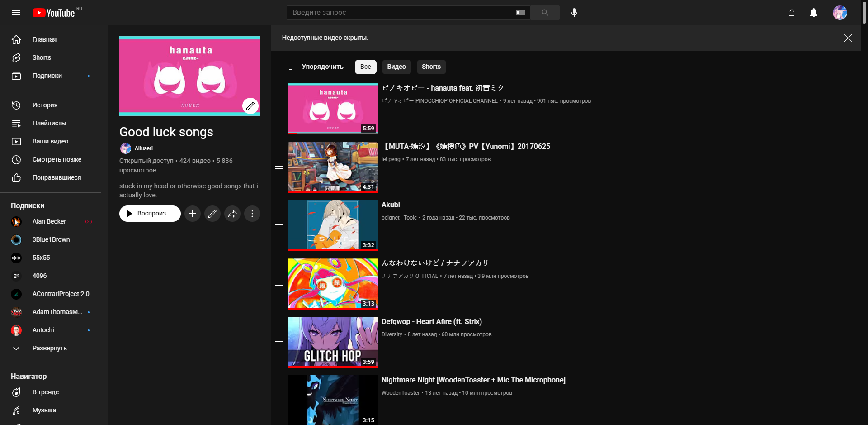868x425 pixels.
Task: Play the MUTA Yunomi video thumbnail
Action: tap(333, 167)
